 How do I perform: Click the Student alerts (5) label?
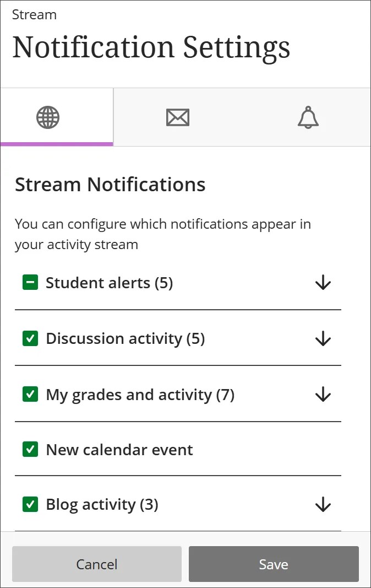pos(109,282)
